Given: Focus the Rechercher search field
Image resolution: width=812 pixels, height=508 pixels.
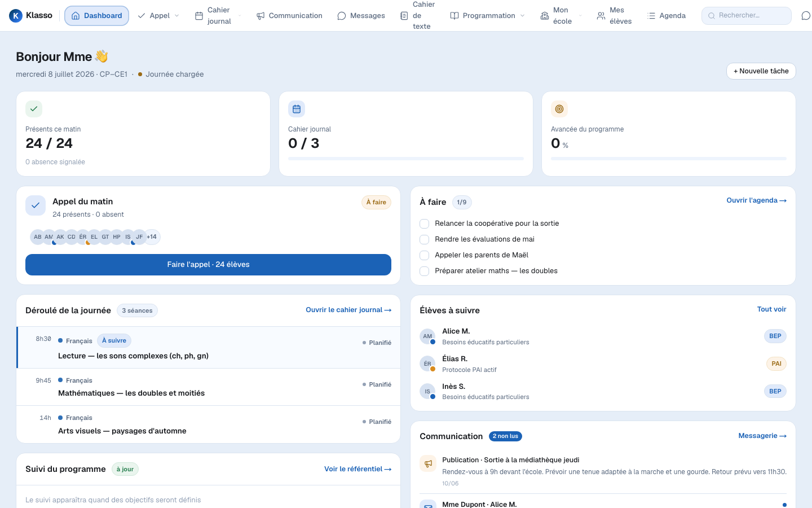Looking at the screenshot, I should coord(747,16).
